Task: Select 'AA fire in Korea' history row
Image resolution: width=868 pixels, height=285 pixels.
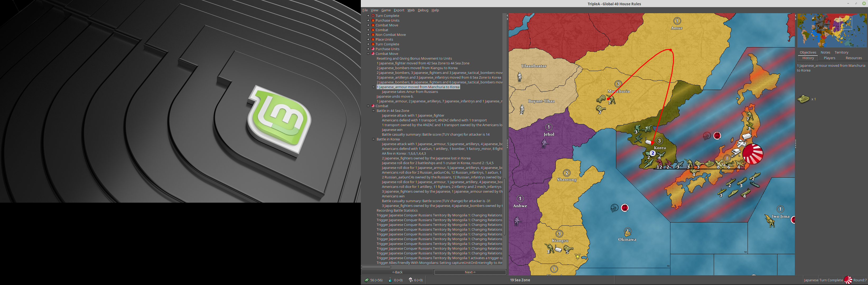Action: click(404, 153)
